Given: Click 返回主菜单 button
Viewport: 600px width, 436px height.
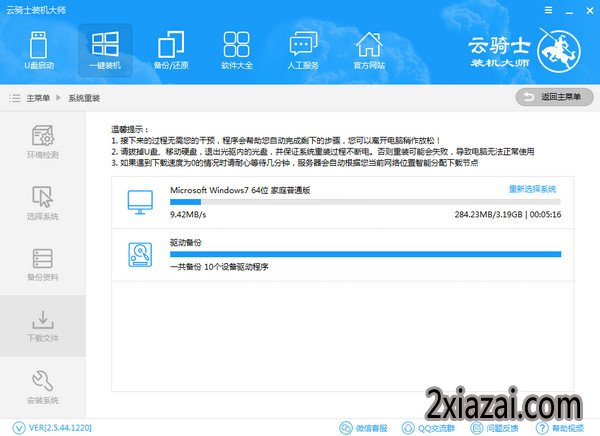Looking at the screenshot, I should point(554,97).
